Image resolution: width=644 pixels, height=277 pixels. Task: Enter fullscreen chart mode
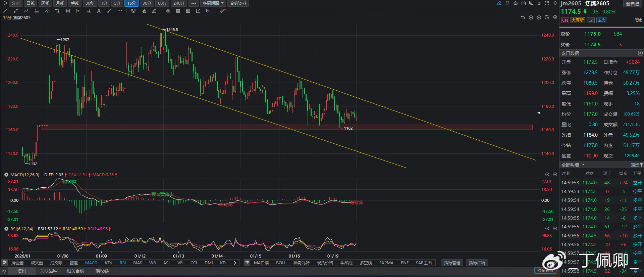pyautogui.click(x=547, y=3)
